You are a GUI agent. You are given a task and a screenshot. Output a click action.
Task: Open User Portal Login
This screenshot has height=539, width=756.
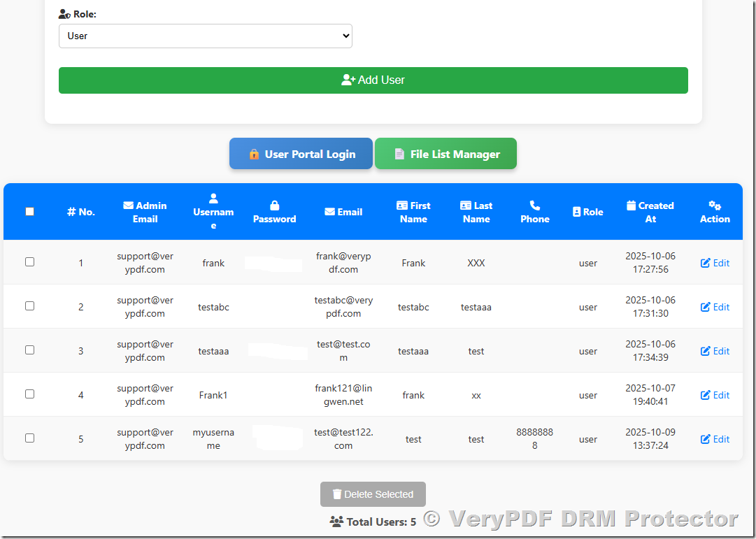click(x=301, y=153)
